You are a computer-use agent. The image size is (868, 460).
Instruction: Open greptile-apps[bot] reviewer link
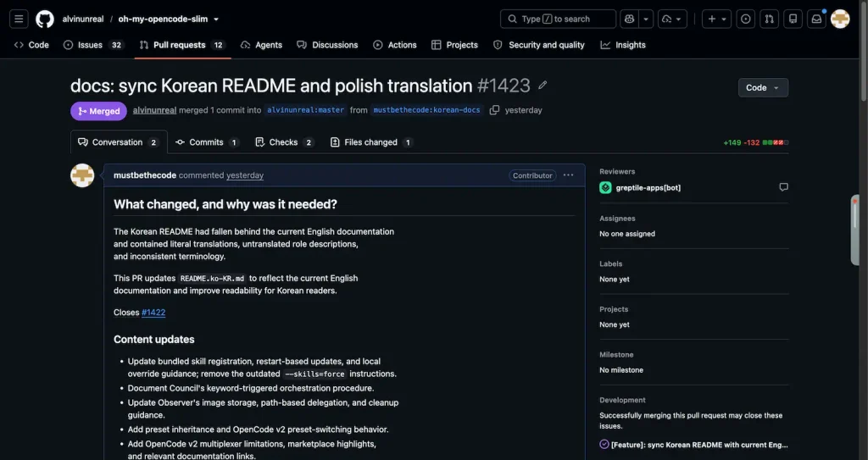pos(648,188)
